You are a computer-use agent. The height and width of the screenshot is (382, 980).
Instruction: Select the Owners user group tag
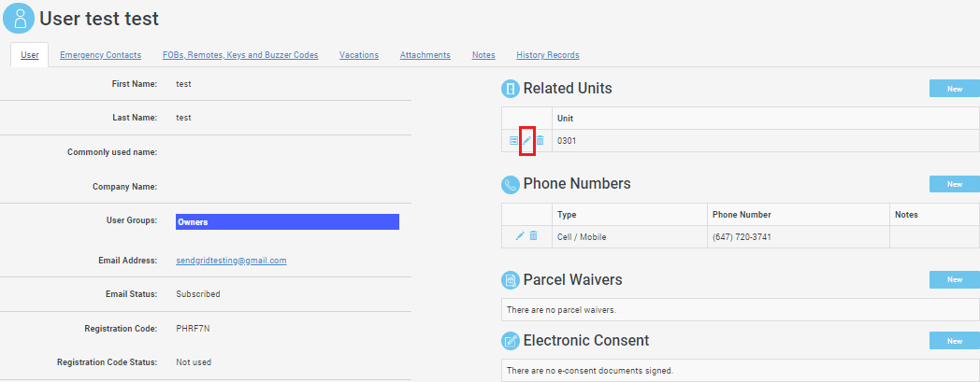tap(287, 222)
